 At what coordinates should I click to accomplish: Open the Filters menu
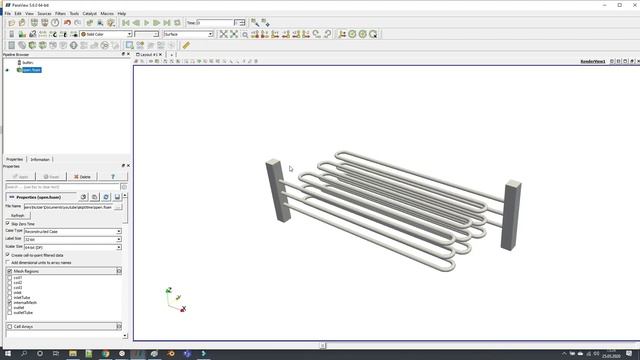coord(60,13)
